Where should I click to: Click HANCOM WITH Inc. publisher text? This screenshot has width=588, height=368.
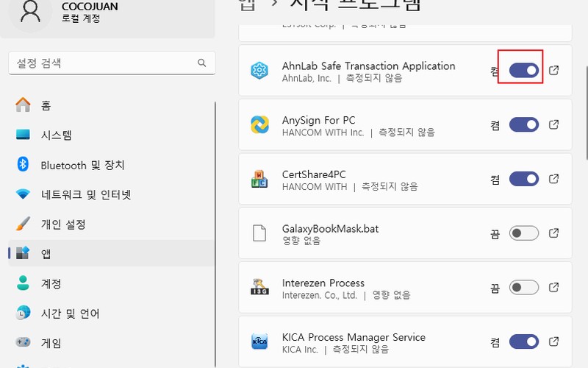pos(323,132)
